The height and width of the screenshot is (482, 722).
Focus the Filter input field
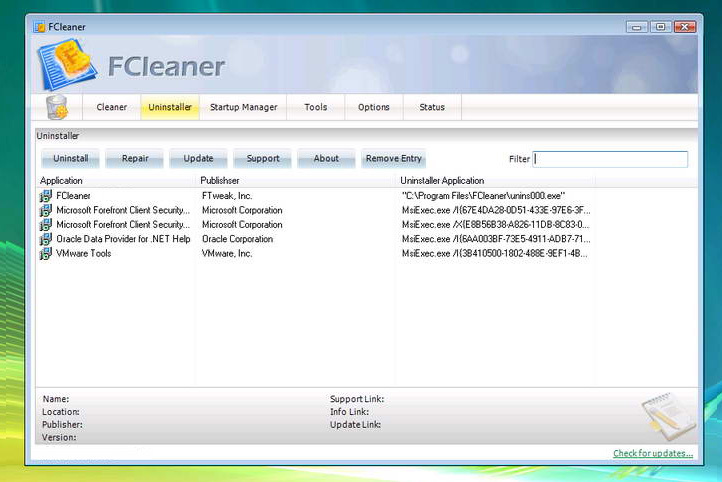coord(610,159)
